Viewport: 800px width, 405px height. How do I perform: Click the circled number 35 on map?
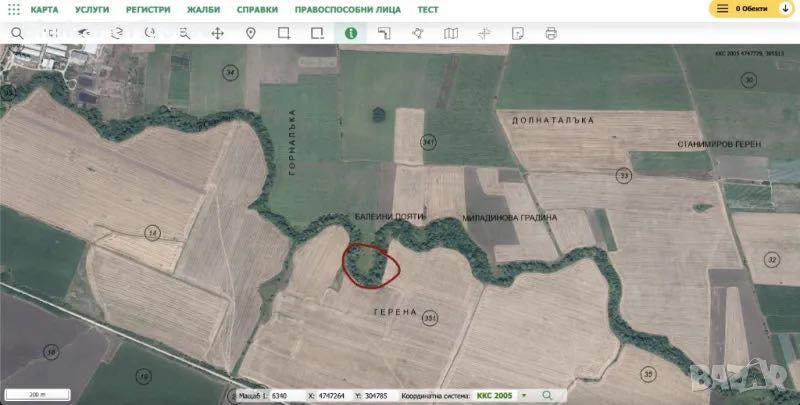648,375
